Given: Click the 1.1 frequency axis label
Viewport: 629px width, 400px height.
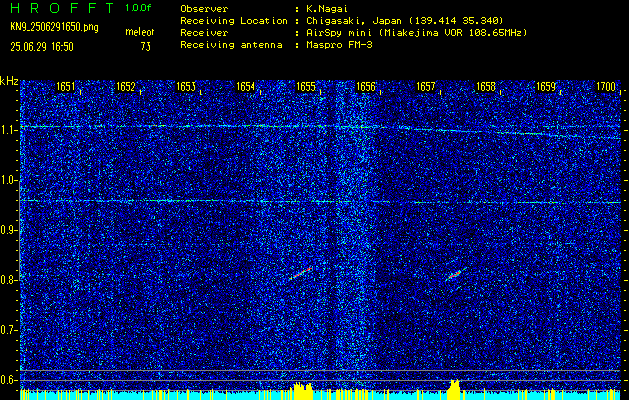Looking at the screenshot, I should point(8,130).
